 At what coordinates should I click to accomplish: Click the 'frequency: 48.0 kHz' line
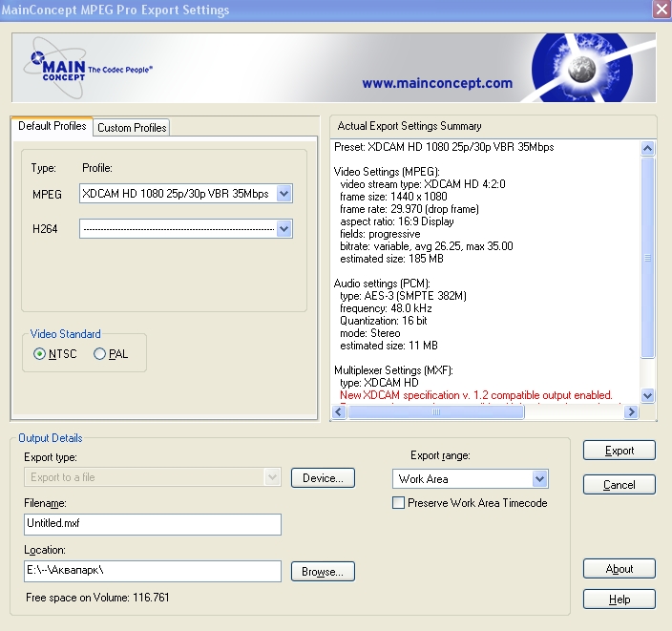click(x=386, y=308)
